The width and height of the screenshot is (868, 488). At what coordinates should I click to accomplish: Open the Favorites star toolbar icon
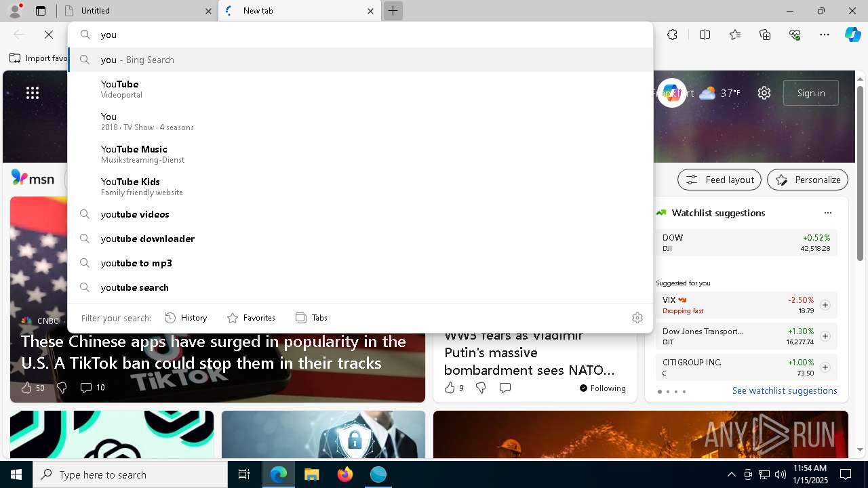pos(735,35)
